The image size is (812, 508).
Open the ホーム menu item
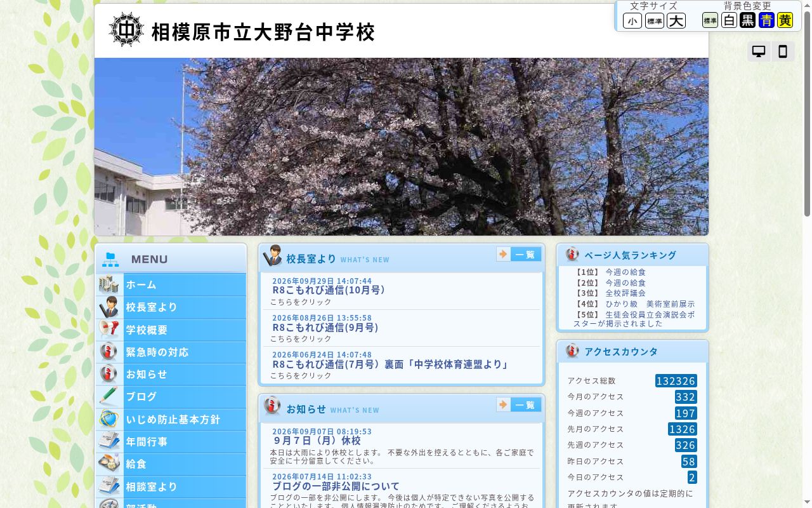(171, 284)
